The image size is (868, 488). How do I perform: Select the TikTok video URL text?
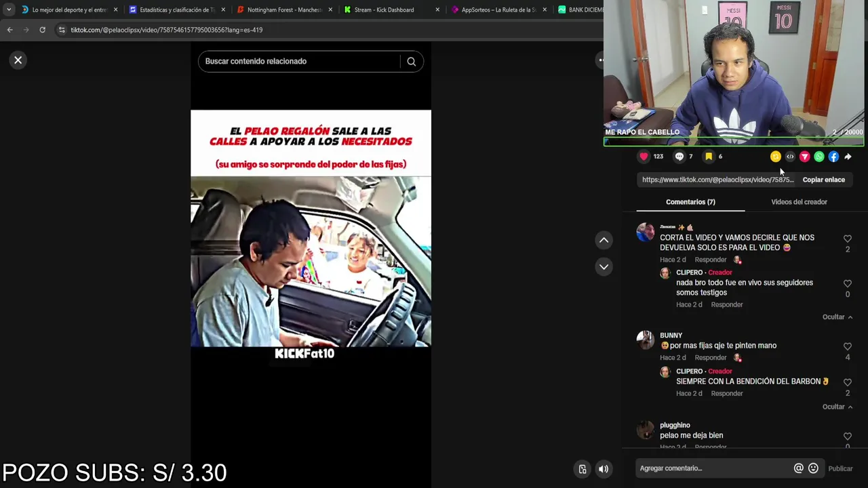717,180
